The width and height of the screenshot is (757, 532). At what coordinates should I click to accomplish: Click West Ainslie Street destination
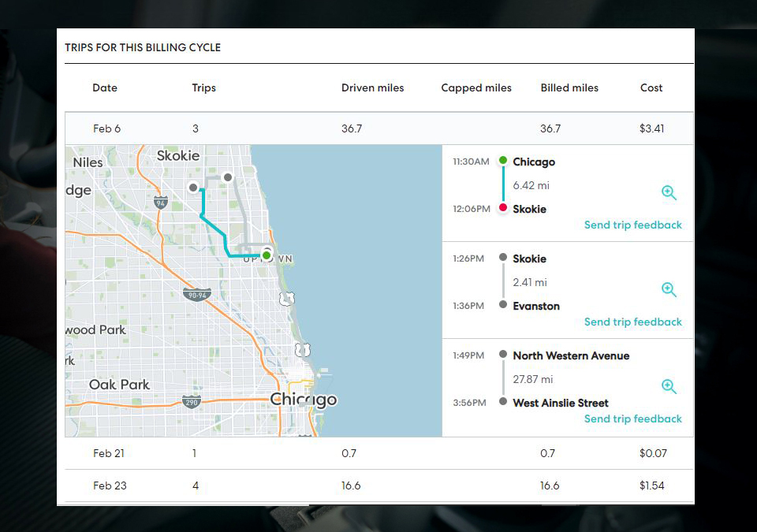pyautogui.click(x=561, y=403)
